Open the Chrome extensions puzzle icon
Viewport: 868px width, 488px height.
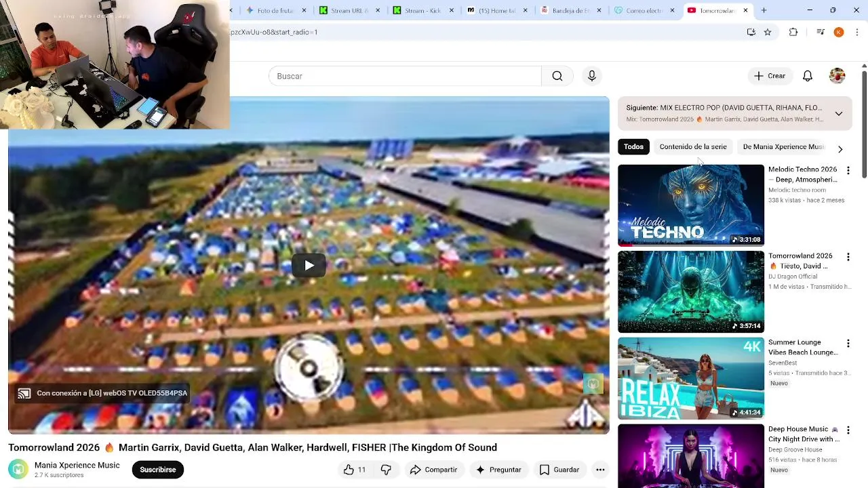[x=793, y=32]
